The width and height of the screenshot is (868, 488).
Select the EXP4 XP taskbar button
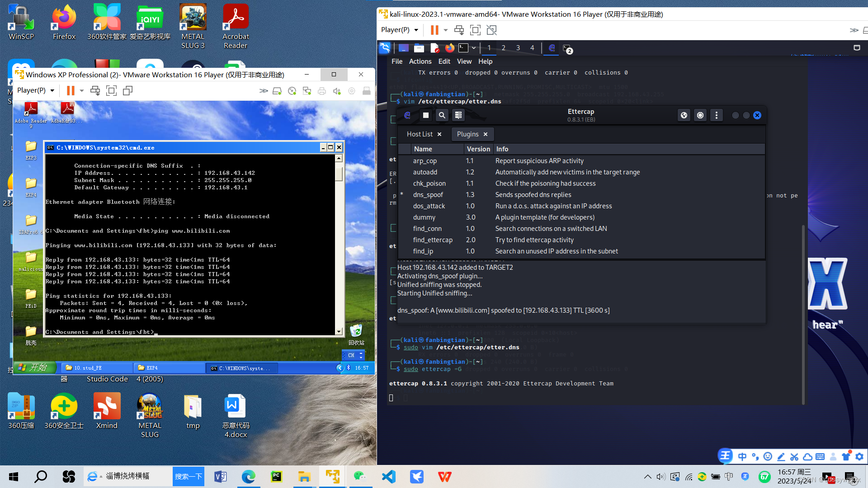click(x=170, y=368)
